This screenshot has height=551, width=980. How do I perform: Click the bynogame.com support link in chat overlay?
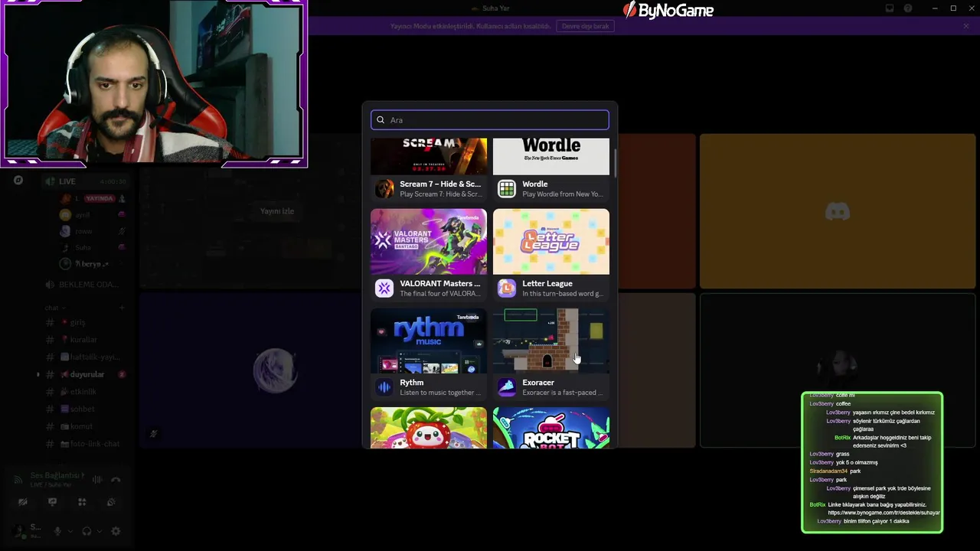click(884, 513)
